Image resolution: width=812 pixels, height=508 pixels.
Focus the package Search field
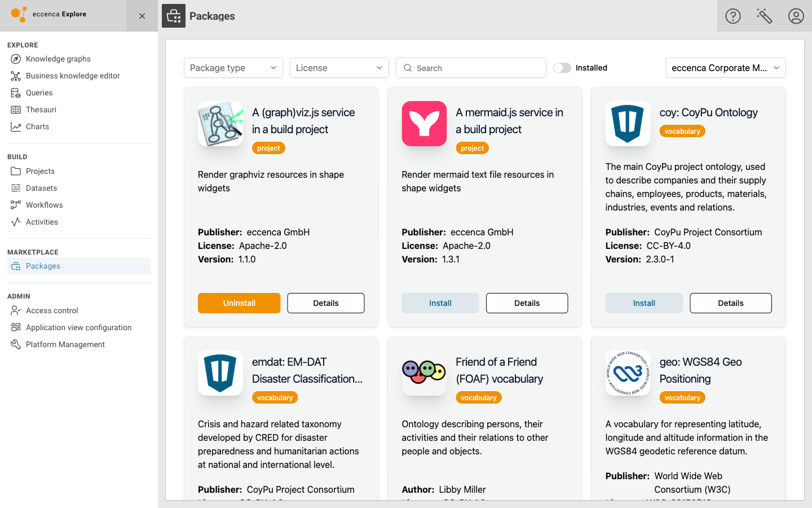tap(471, 68)
